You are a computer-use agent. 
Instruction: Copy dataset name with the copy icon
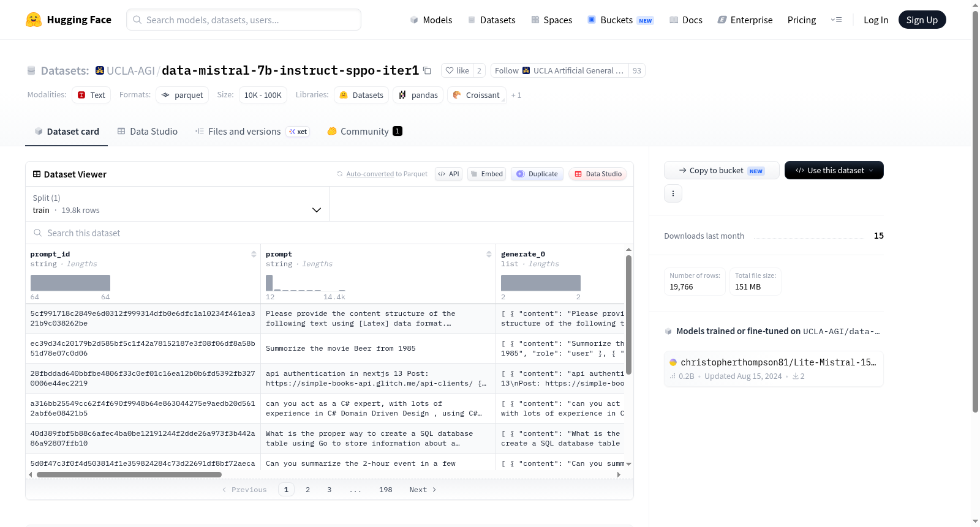(427, 70)
